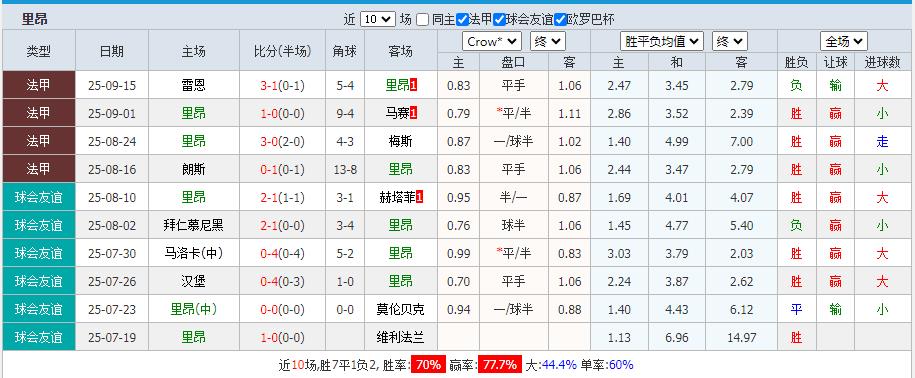This screenshot has width=915, height=378.
Task: Select away team 莫伦贝克
Action: (400, 310)
